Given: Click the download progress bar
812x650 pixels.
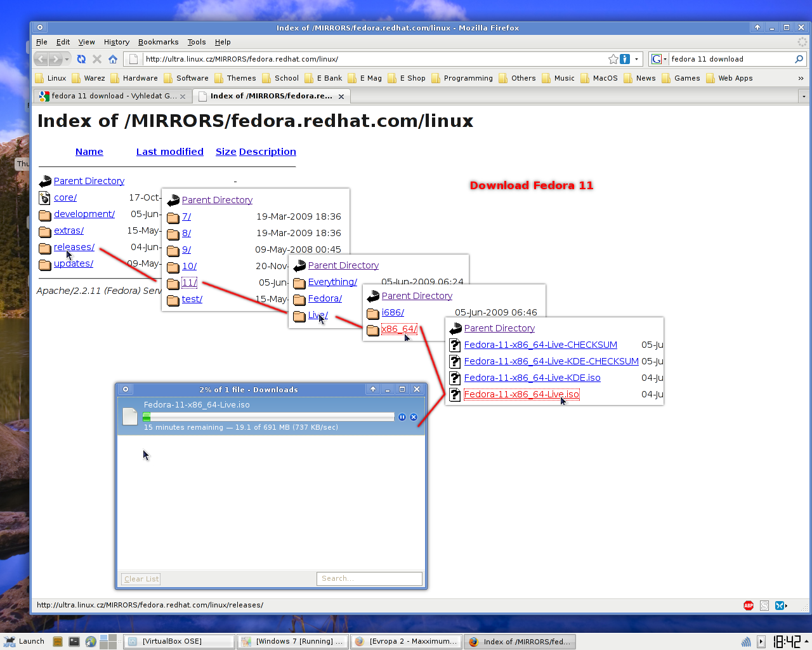Looking at the screenshot, I should pos(268,417).
